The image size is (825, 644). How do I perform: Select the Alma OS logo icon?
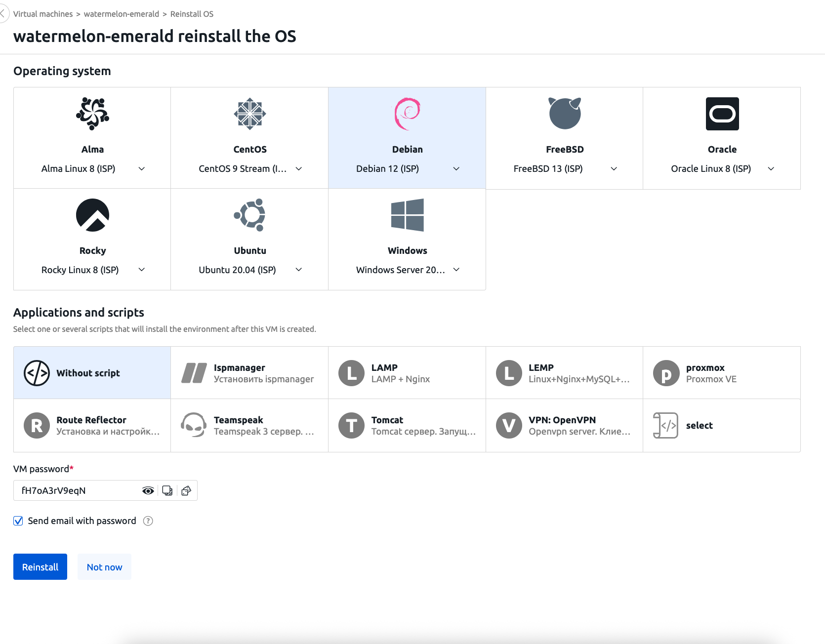click(92, 114)
